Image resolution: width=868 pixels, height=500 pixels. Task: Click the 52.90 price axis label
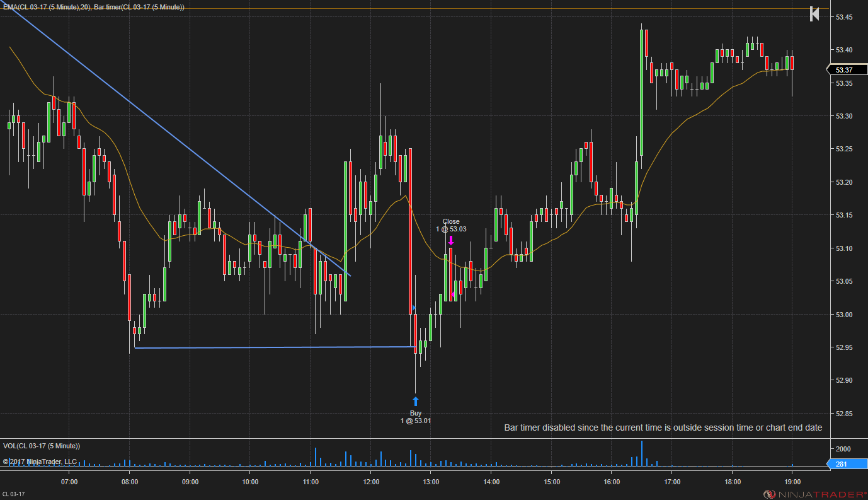pyautogui.click(x=843, y=380)
